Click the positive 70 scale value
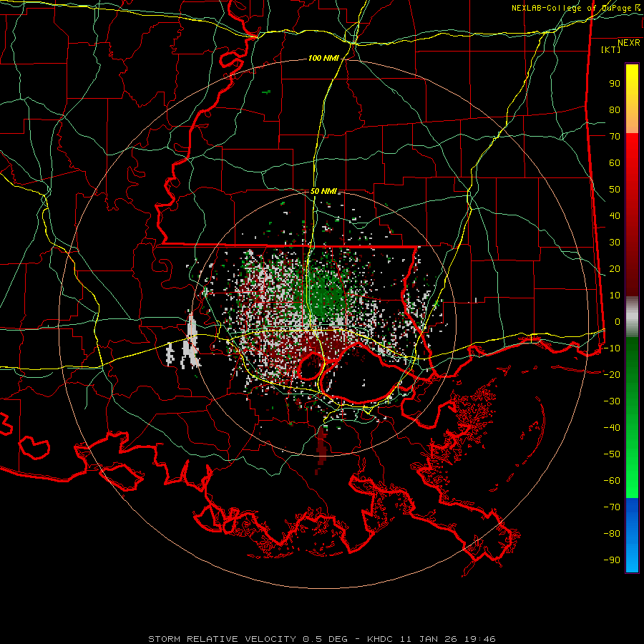The height and width of the screenshot is (644, 644). (615, 137)
